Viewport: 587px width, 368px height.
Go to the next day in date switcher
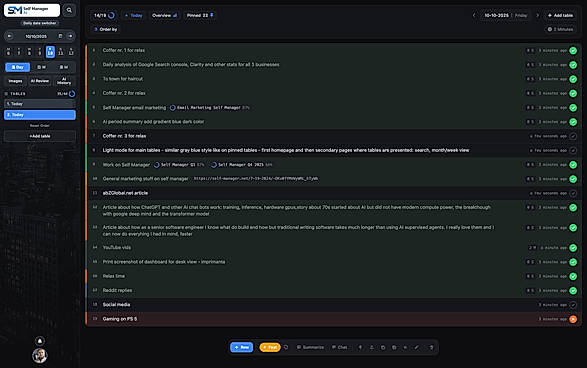point(70,36)
